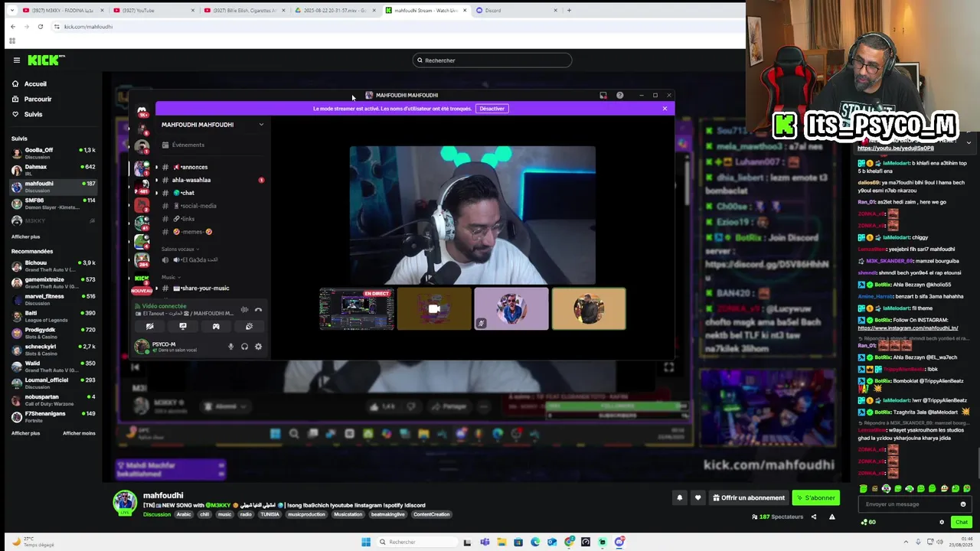Open GooBa_Off followed channel

pyautogui.click(x=54, y=153)
